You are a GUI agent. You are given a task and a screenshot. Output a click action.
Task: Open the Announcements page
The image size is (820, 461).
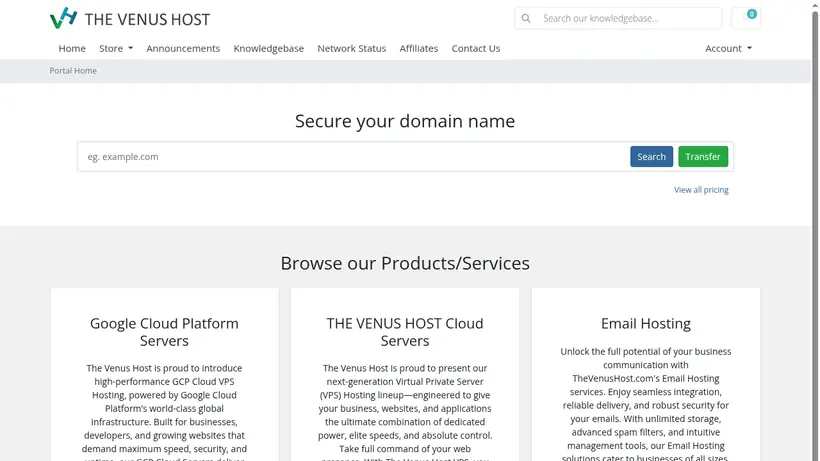point(183,48)
